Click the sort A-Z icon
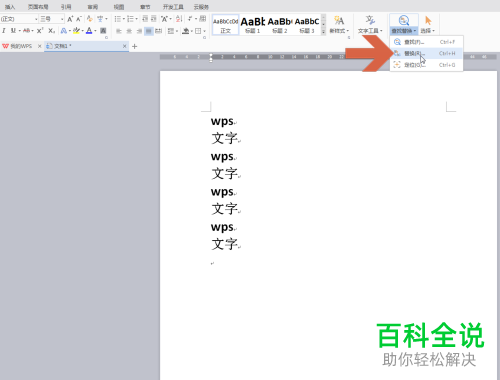Screen dimensions: 500x380 click(179, 19)
